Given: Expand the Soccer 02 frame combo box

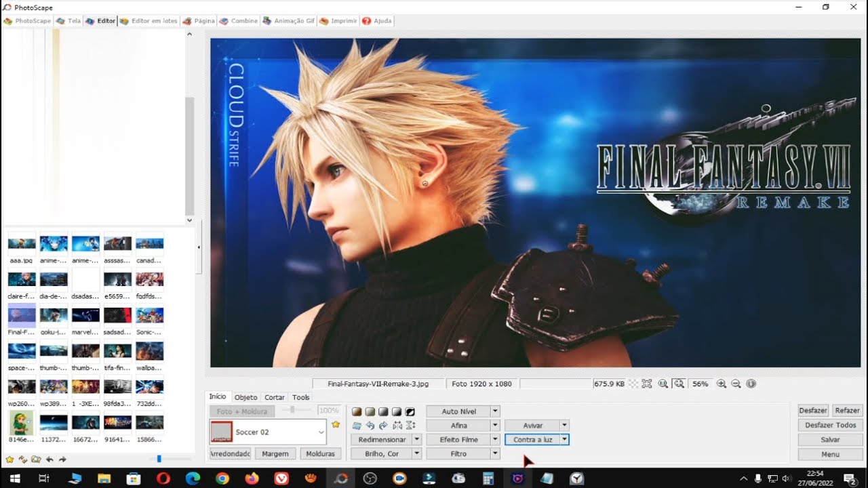Looking at the screenshot, I should (321, 432).
